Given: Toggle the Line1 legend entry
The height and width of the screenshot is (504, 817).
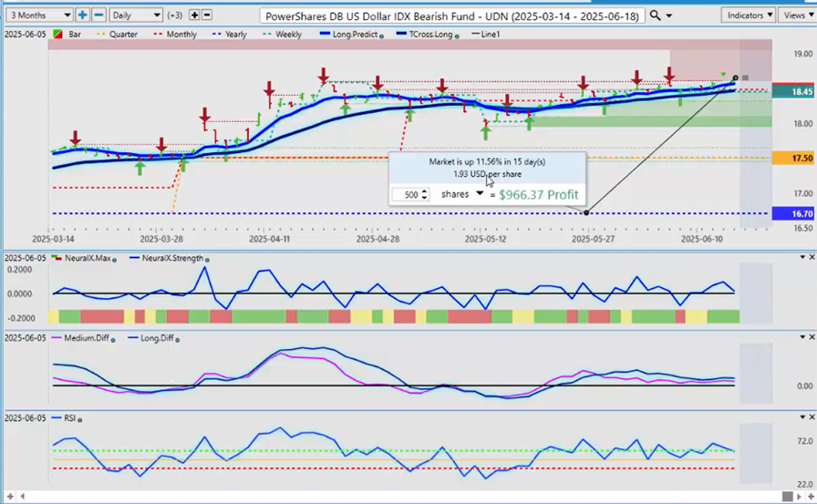Looking at the screenshot, I should [485, 35].
